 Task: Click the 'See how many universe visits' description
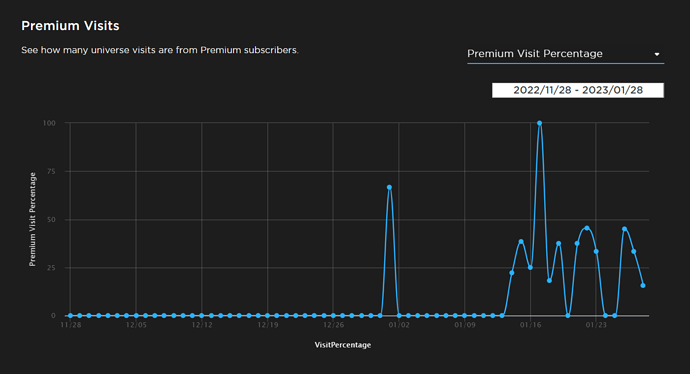pyautogui.click(x=160, y=50)
